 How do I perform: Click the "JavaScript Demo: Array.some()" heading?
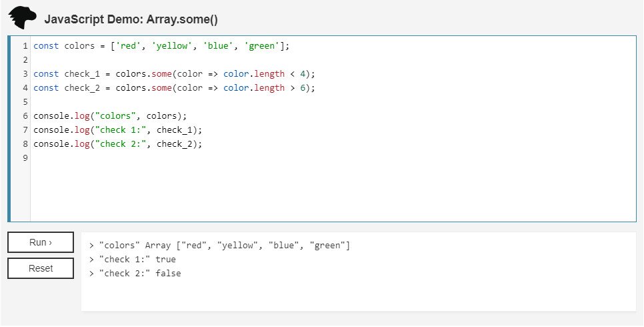131,19
